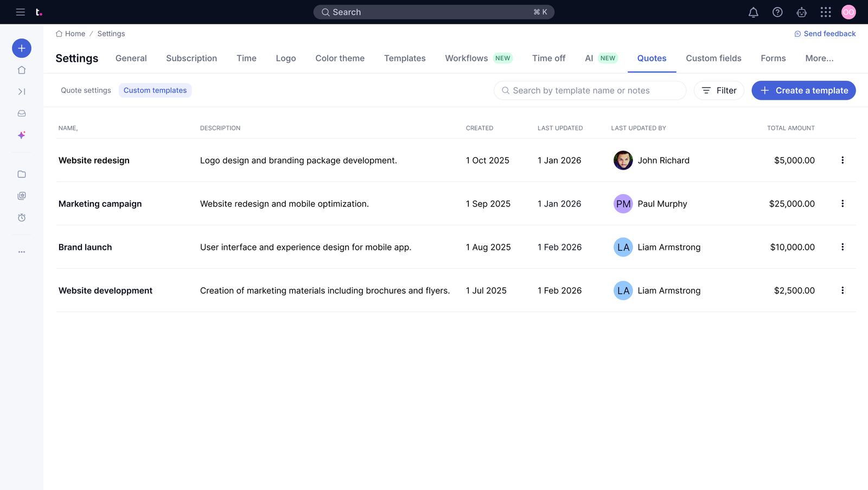The width and height of the screenshot is (868, 490).
Task: Open the Custom fields tab
Action: [713, 58]
